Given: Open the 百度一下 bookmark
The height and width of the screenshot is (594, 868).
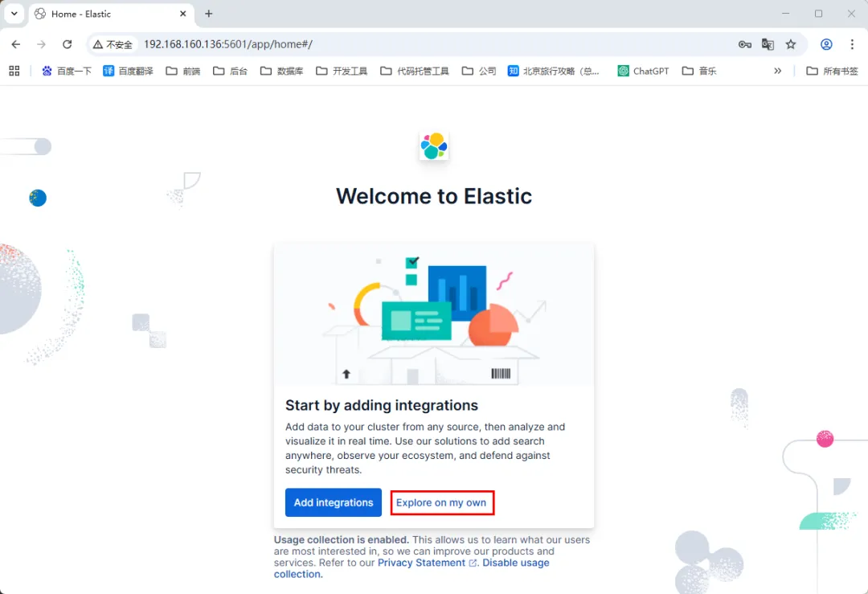Looking at the screenshot, I should [x=67, y=71].
